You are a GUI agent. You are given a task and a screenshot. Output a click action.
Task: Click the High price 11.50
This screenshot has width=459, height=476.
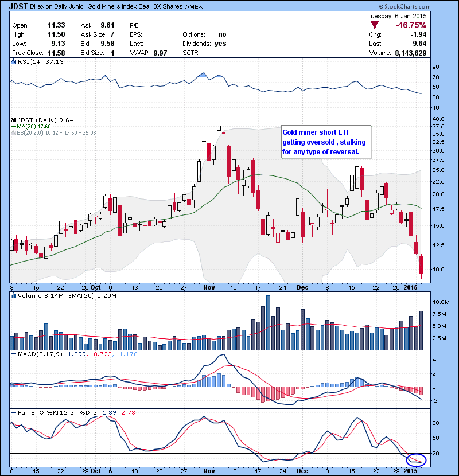coord(56,34)
